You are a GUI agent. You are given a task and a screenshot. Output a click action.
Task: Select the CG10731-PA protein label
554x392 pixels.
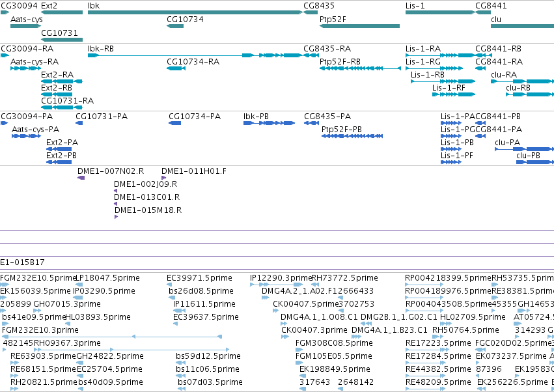coord(102,117)
